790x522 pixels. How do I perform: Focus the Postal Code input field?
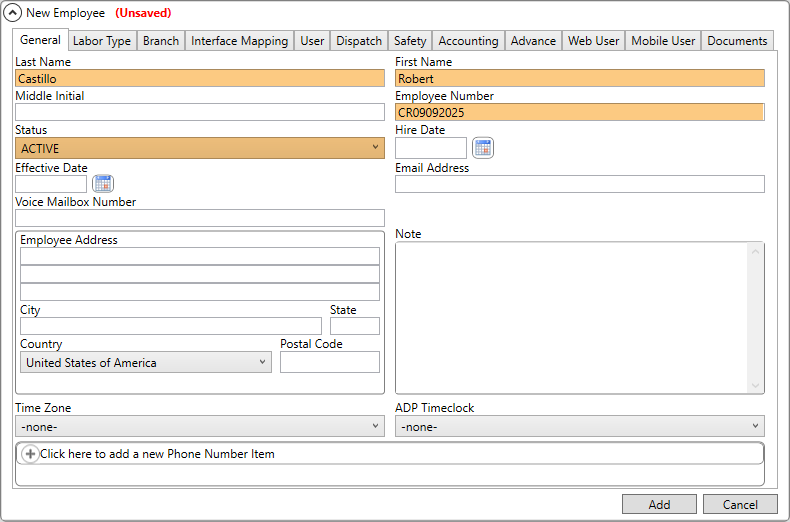pos(330,362)
